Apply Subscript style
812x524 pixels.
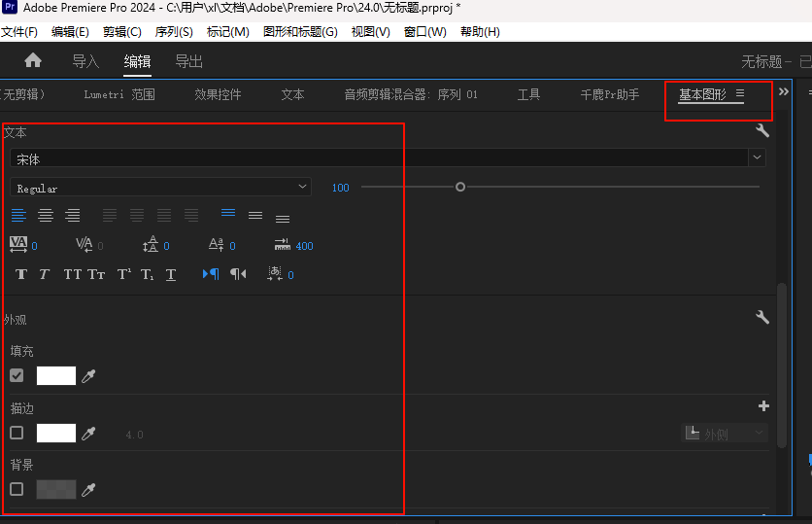(147, 274)
